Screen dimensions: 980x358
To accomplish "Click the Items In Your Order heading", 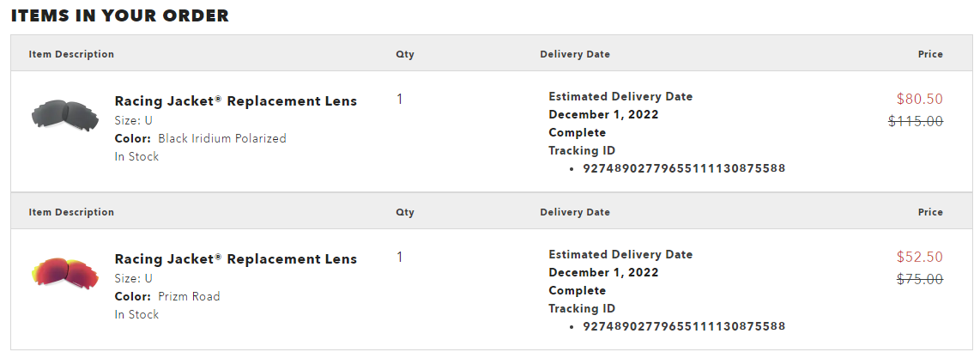I will pyautogui.click(x=120, y=15).
